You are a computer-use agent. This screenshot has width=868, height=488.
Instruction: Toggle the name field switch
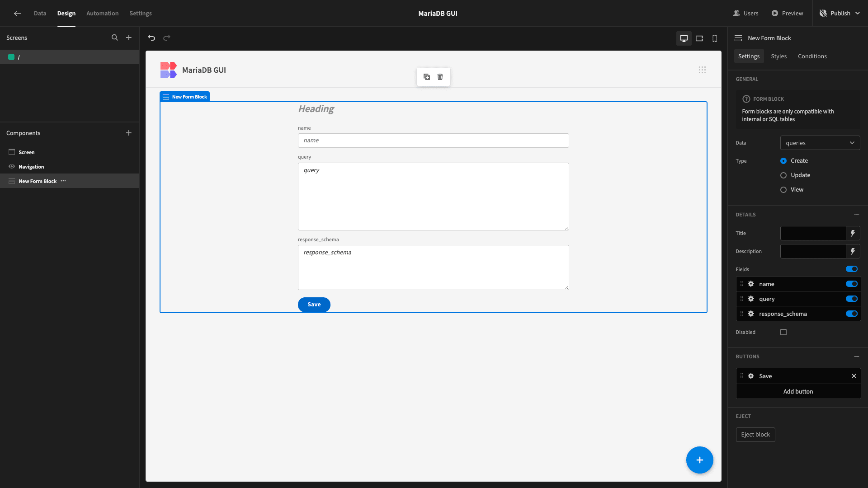(852, 284)
